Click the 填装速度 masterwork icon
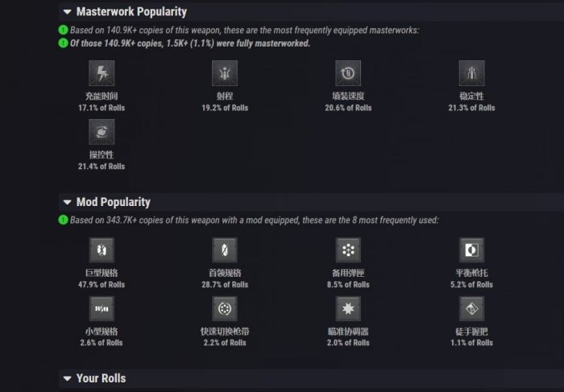Viewport: 564px width, 392px height. pos(348,74)
